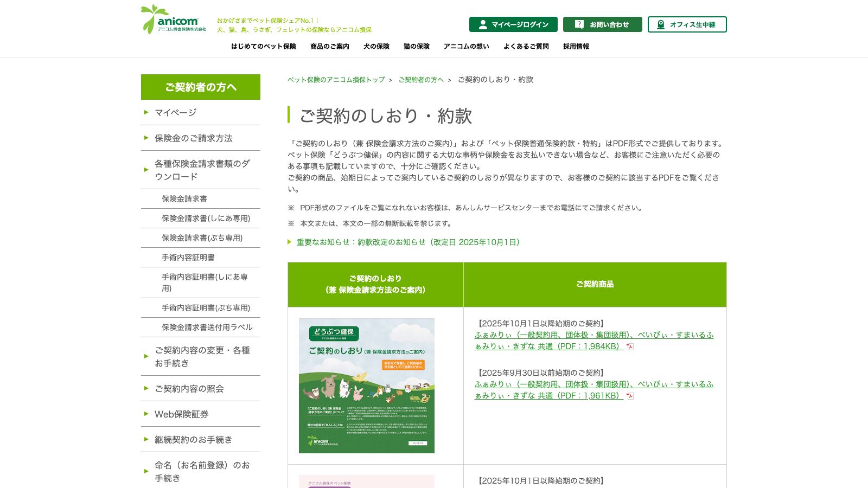Image resolution: width=868 pixels, height=488 pixels.
Task: Select 保険金請求書送付用ラベル sub-item
Action: (201, 328)
